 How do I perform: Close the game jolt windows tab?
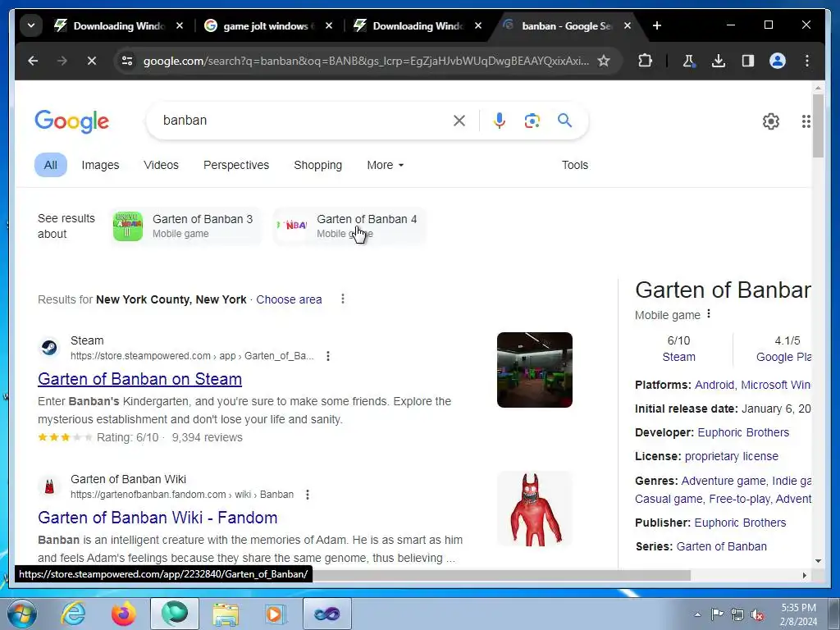click(329, 25)
